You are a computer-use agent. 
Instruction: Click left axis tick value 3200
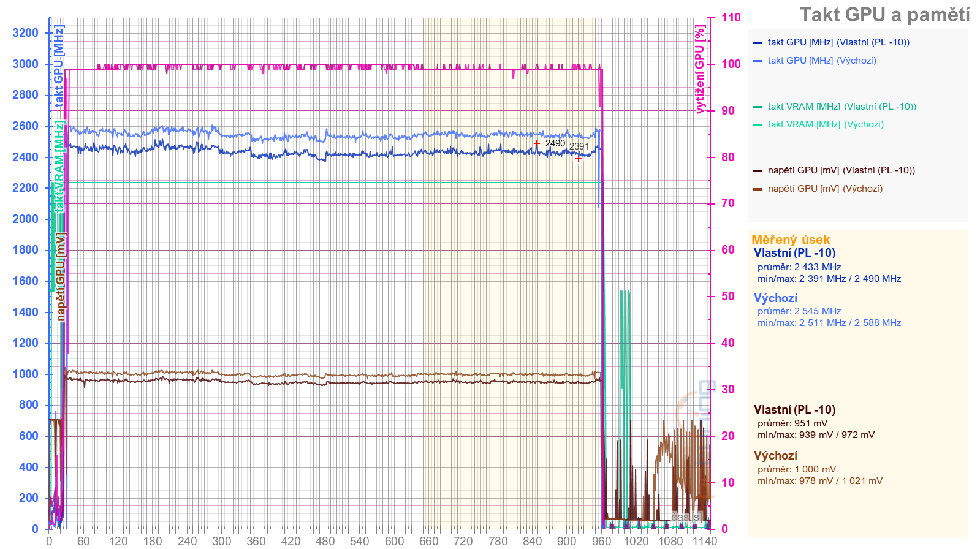click(25, 33)
